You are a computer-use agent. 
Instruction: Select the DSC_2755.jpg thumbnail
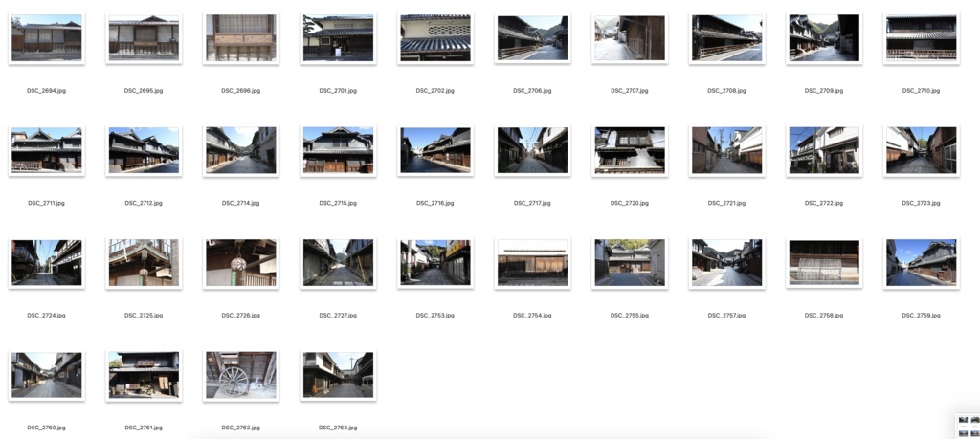(x=630, y=262)
